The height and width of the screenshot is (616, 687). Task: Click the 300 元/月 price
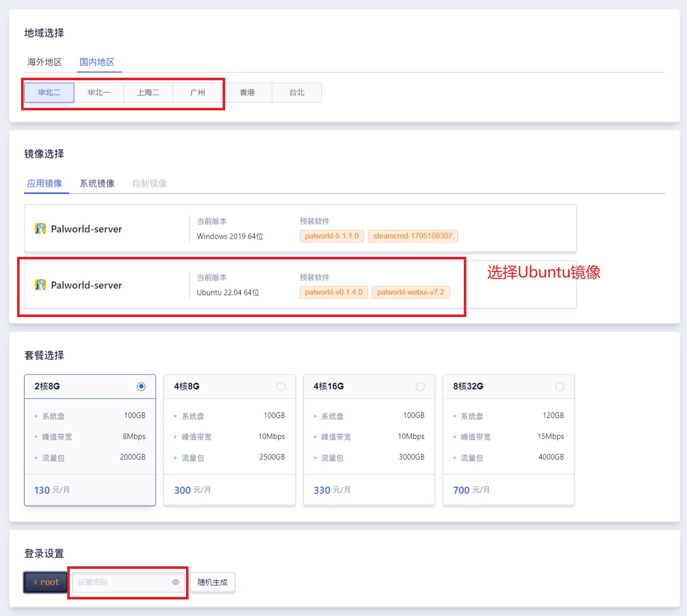point(193,490)
